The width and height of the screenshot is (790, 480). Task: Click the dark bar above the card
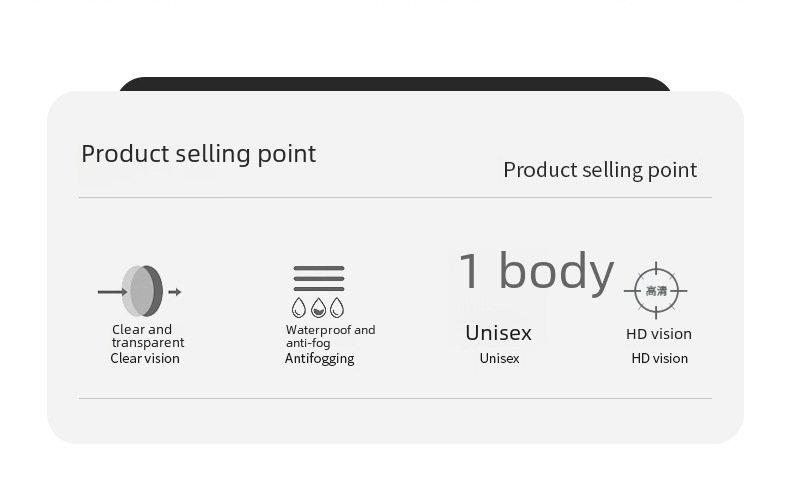click(395, 84)
